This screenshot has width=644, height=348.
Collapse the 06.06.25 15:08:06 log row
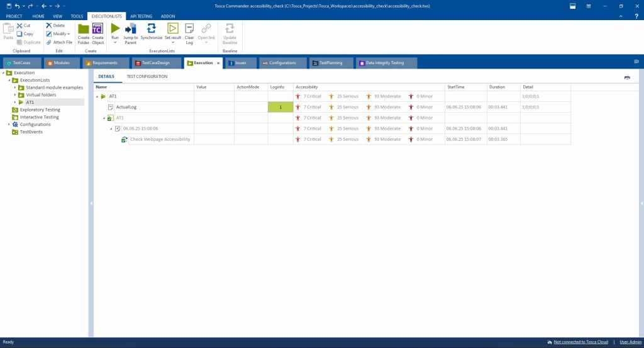[111, 128]
